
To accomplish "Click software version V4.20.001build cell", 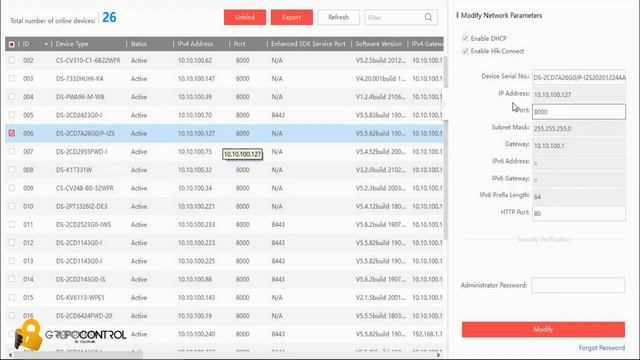I will coord(380,79).
